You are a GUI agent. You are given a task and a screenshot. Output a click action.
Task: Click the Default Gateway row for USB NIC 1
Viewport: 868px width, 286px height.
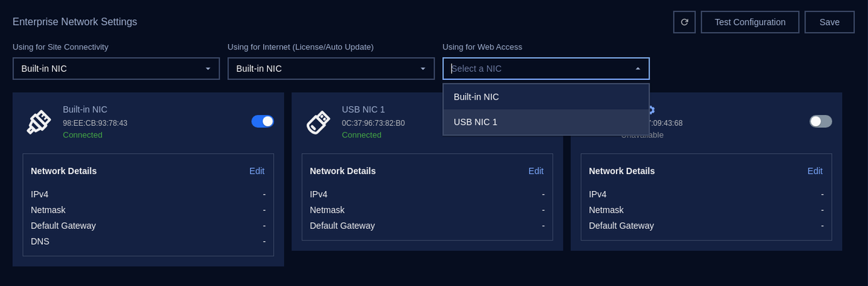[x=427, y=226]
